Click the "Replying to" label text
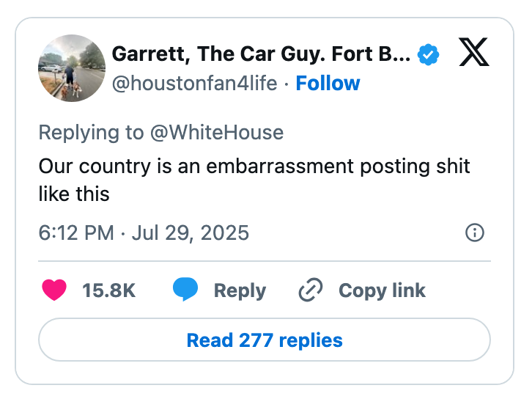The image size is (532, 399). [91, 133]
